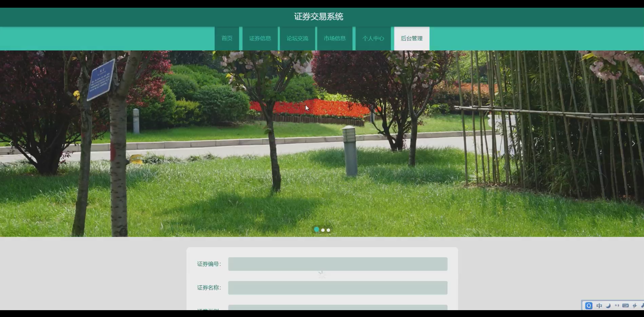Go to 首页 via the nav link
The width and height of the screenshot is (644, 317).
tap(227, 38)
